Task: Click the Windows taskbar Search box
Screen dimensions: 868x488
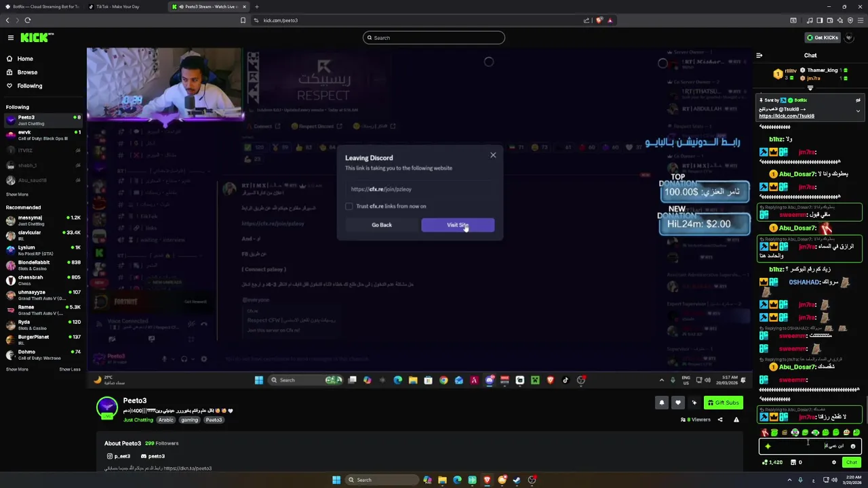Action: (x=382, y=480)
